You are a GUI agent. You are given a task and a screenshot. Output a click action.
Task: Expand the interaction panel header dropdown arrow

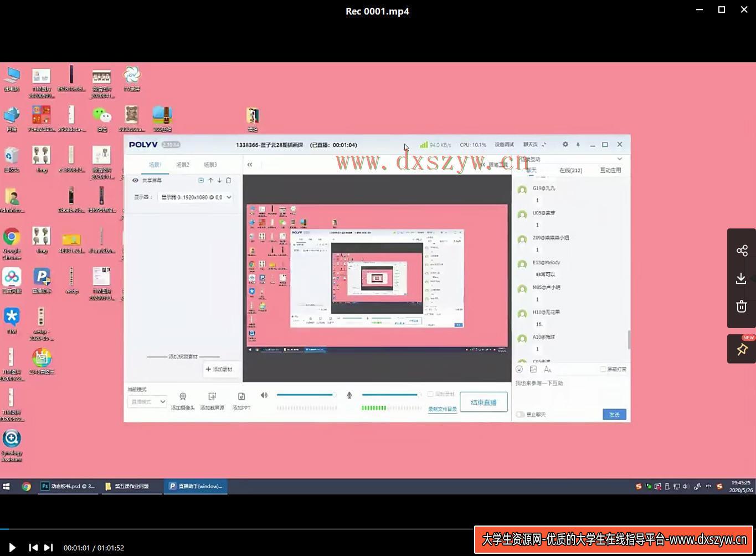coord(620,159)
